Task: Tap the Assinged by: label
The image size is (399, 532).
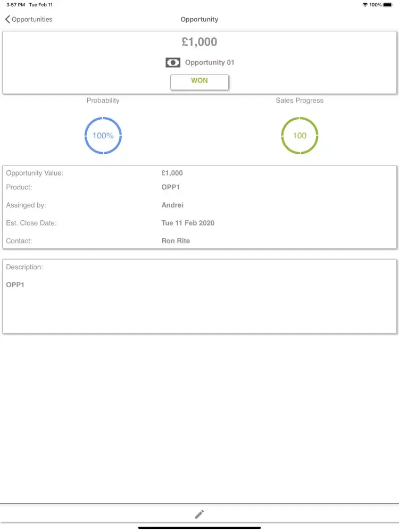Action: point(26,205)
